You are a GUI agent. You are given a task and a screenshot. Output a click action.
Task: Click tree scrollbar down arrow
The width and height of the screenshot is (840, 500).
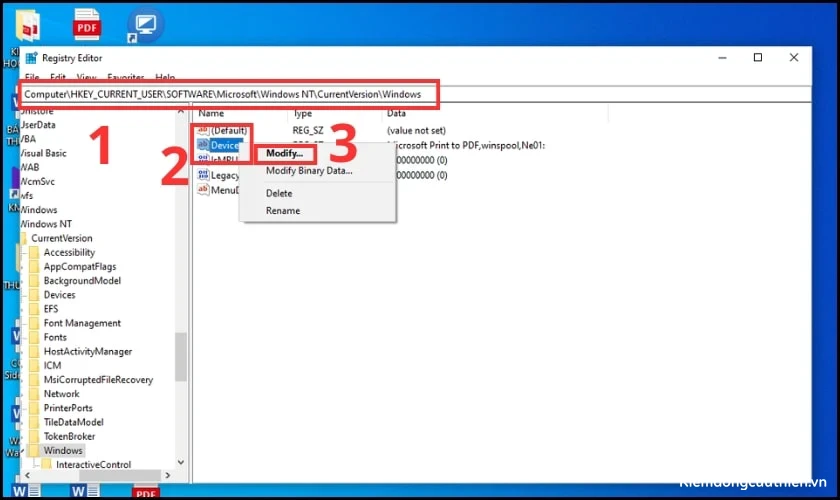tap(181, 462)
